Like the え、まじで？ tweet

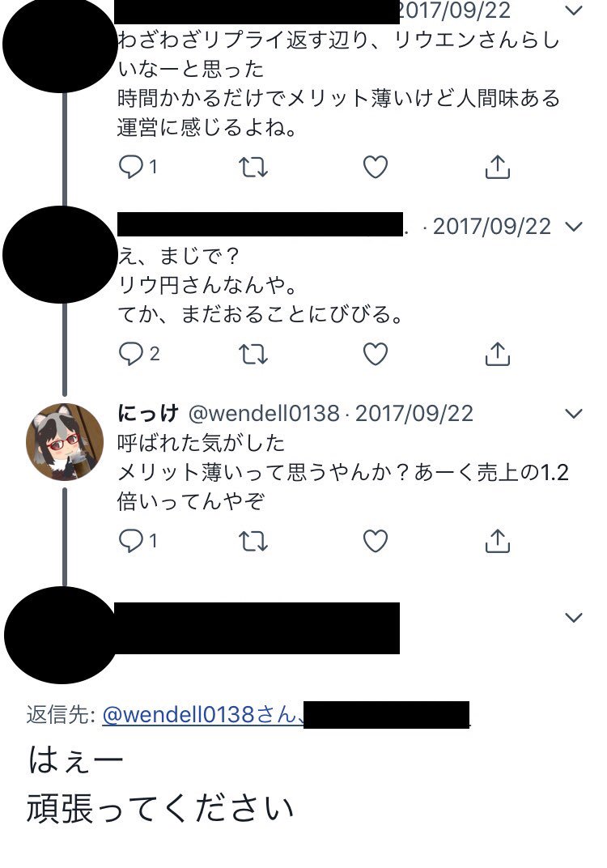pos(376,354)
